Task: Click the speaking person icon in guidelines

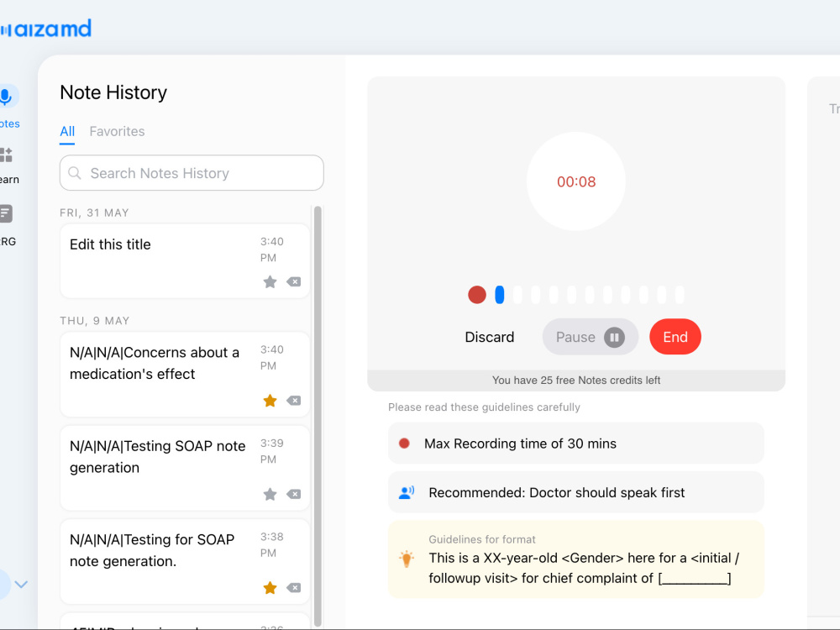Action: pyautogui.click(x=407, y=492)
